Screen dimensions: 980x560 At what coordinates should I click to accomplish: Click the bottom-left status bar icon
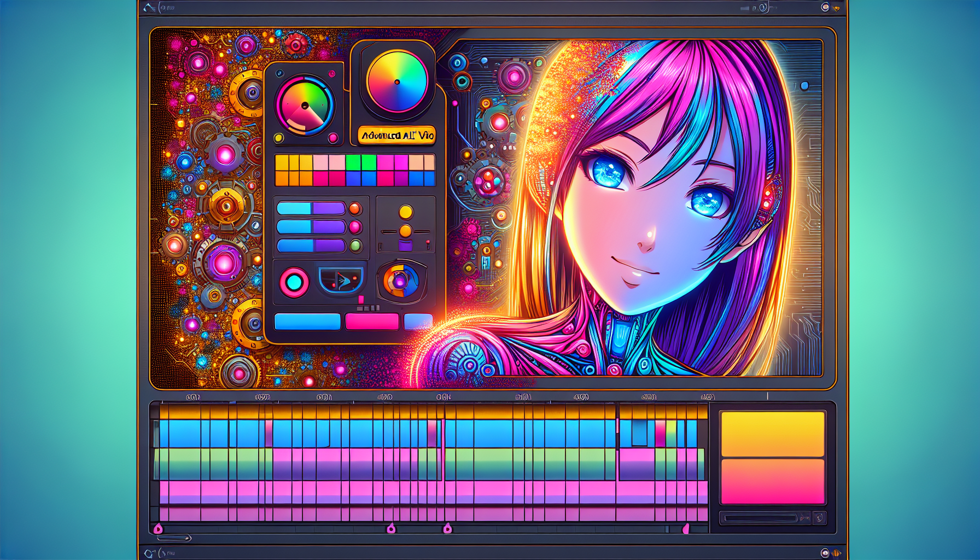click(149, 553)
